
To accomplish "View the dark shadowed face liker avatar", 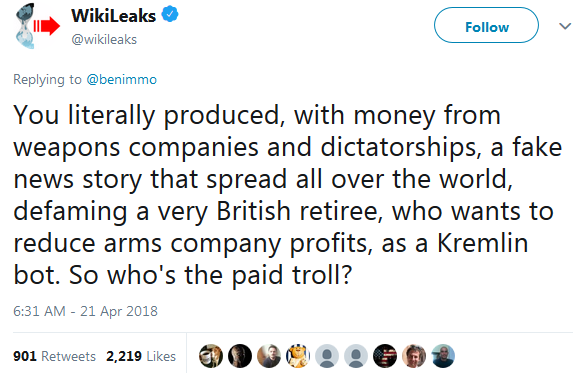I will [x=240, y=356].
